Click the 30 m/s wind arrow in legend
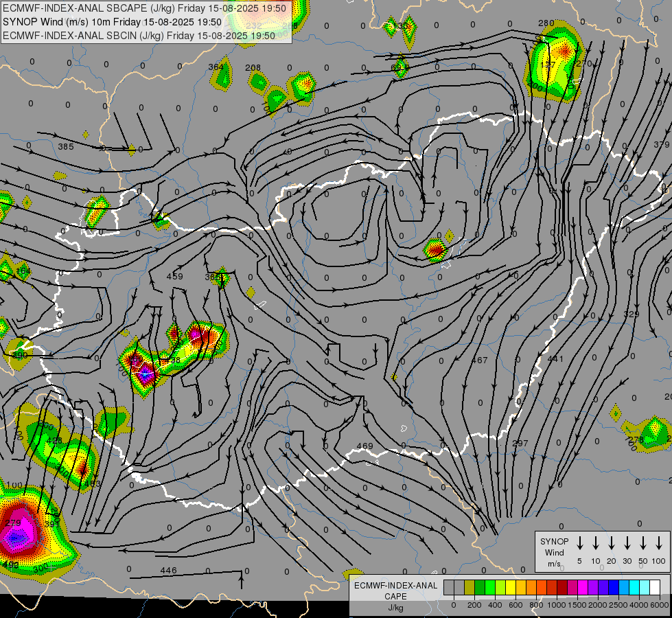The height and width of the screenshot is (618, 672). 627,543
